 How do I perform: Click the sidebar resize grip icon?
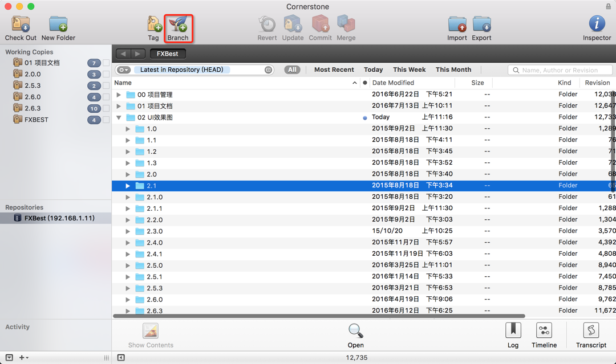[106, 358]
